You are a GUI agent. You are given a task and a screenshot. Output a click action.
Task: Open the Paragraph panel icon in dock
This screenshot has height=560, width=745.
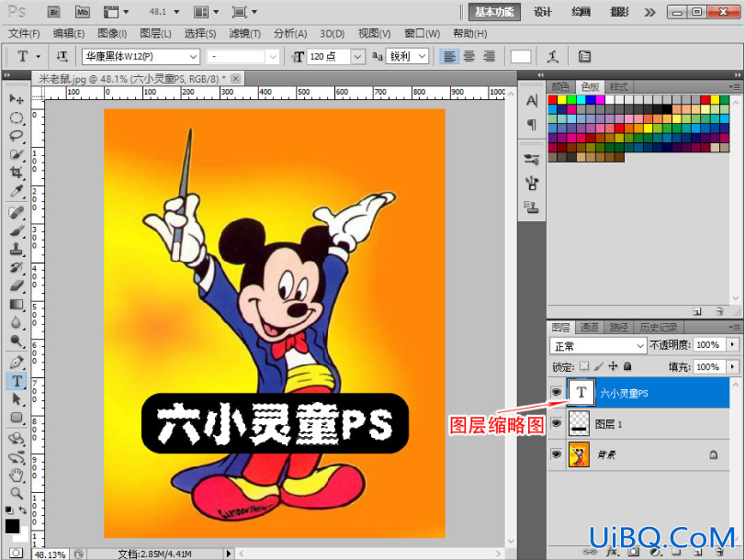(532, 125)
